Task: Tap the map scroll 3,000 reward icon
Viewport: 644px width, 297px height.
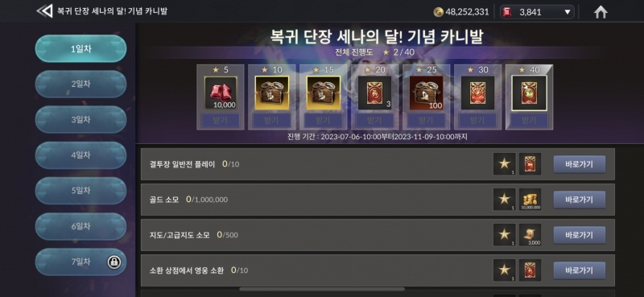Action: tap(530, 234)
